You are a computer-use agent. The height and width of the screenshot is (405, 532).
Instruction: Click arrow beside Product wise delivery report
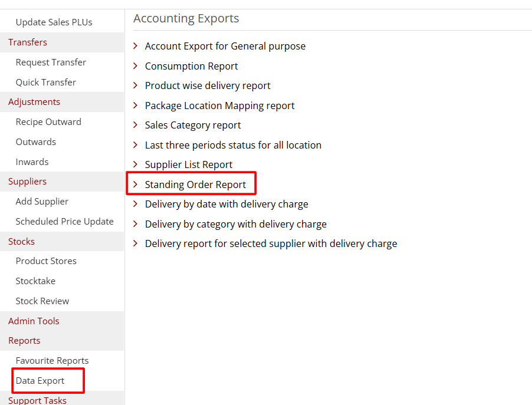coord(136,85)
